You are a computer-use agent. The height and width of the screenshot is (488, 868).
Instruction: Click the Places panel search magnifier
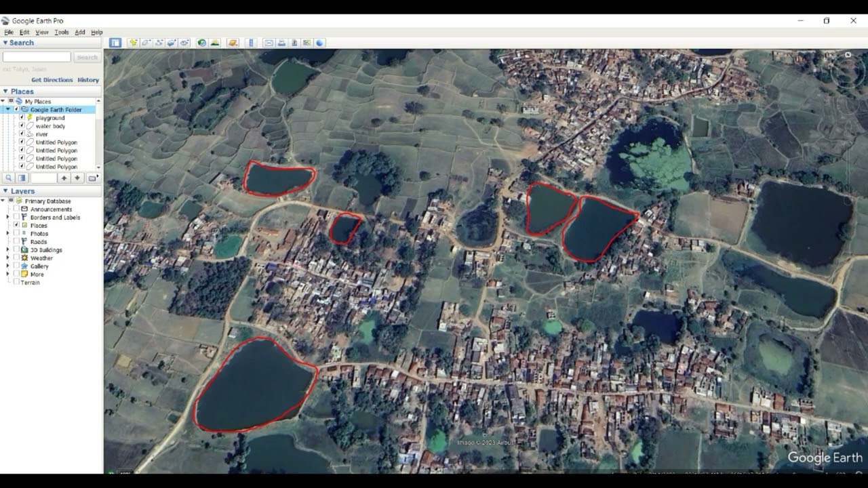click(9, 178)
